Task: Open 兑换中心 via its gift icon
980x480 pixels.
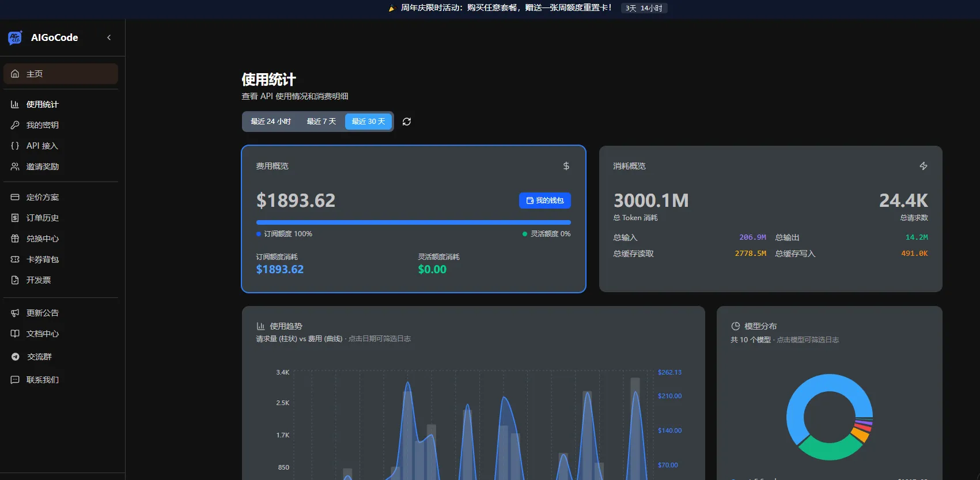Action: [15, 239]
